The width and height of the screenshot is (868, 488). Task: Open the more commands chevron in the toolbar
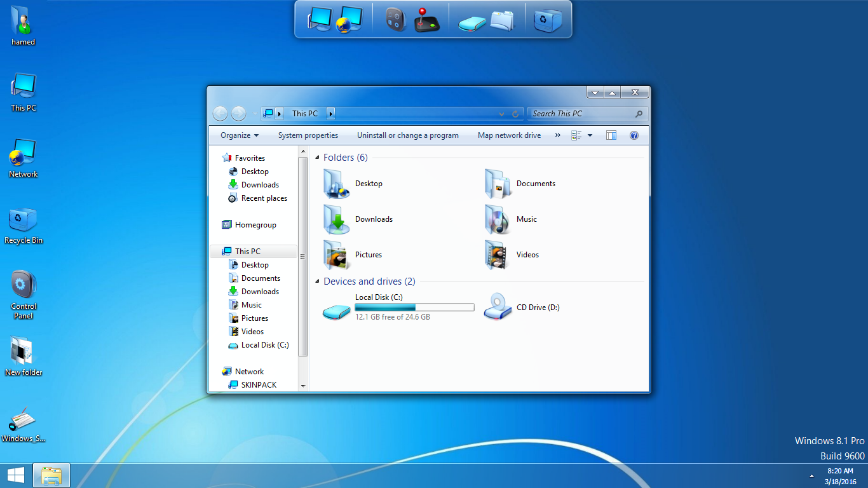coord(557,135)
